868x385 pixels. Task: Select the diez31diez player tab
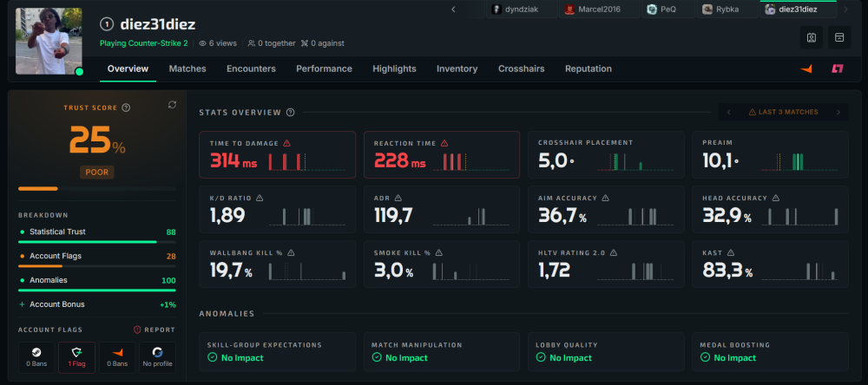click(x=798, y=10)
